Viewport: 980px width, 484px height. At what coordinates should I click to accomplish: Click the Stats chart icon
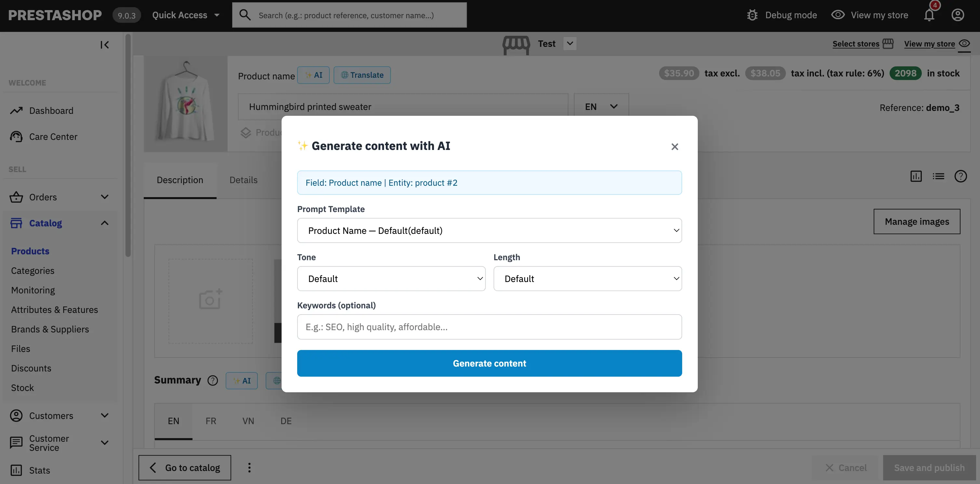(x=16, y=470)
